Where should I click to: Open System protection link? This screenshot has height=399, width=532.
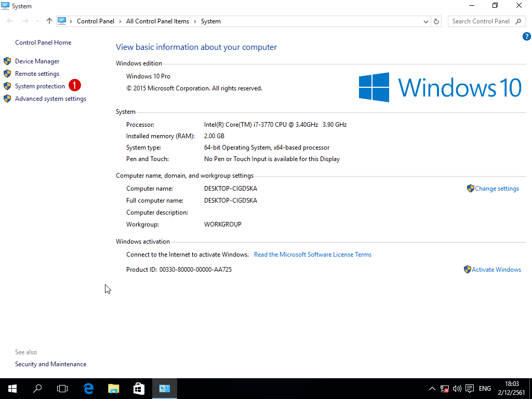point(39,86)
